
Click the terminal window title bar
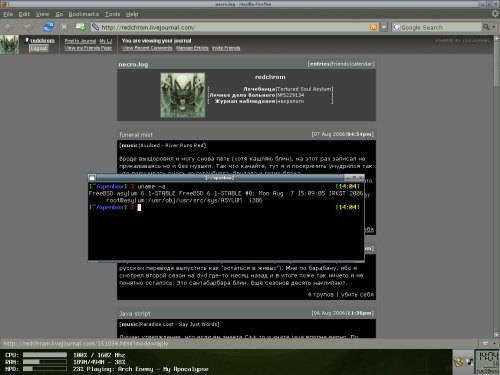219,178
